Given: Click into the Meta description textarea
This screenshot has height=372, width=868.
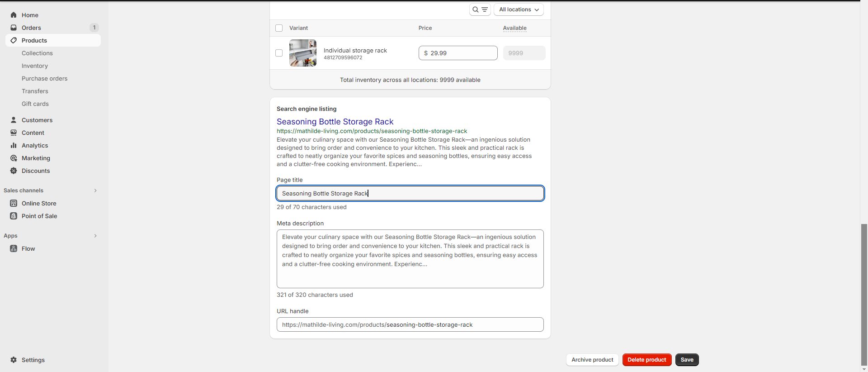Looking at the screenshot, I should pyautogui.click(x=410, y=259).
